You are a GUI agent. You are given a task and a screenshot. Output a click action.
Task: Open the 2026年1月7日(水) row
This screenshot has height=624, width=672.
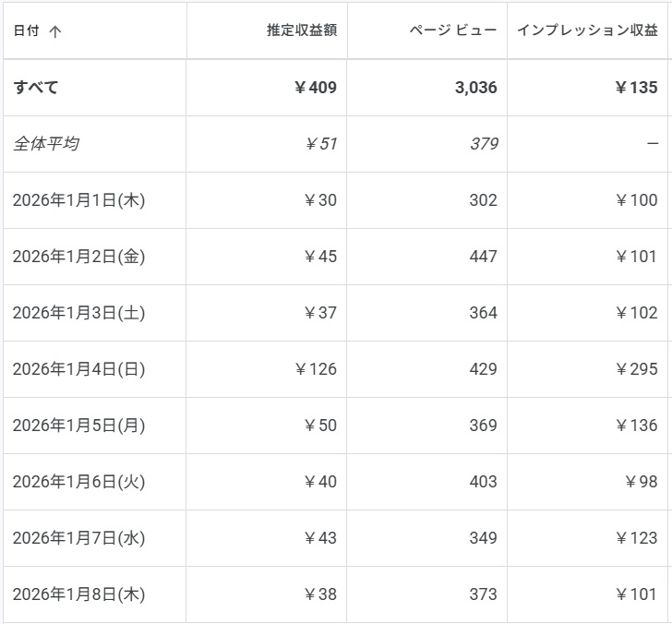(x=336, y=538)
